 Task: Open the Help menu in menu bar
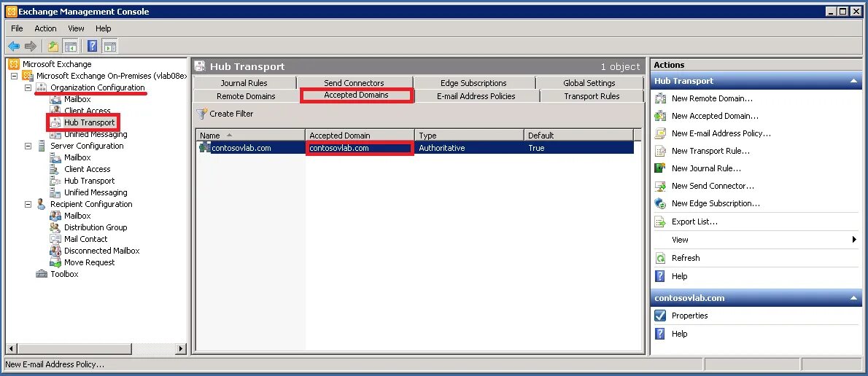(103, 28)
